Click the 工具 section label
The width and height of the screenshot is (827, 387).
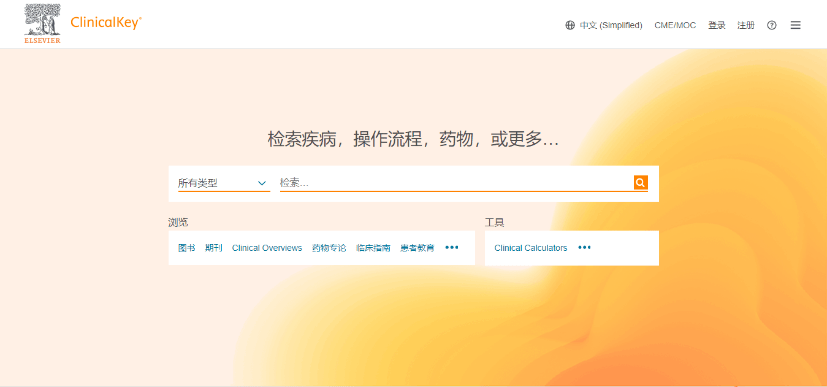point(495,222)
